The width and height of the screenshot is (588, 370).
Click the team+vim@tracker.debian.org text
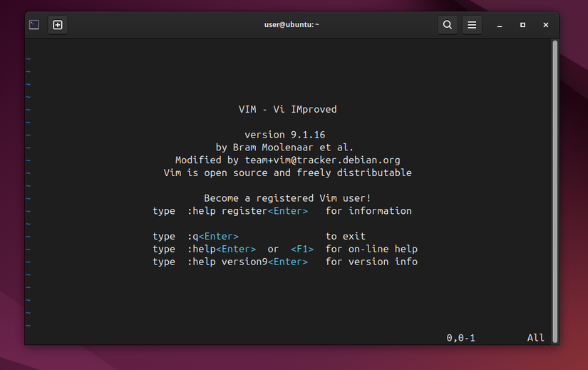point(322,160)
